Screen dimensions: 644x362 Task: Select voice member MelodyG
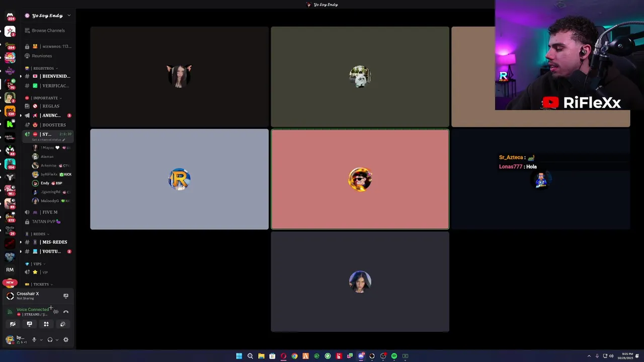click(x=52, y=201)
